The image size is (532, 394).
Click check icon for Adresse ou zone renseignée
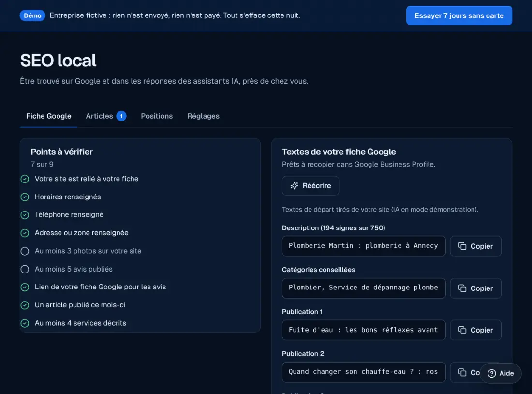(x=25, y=233)
